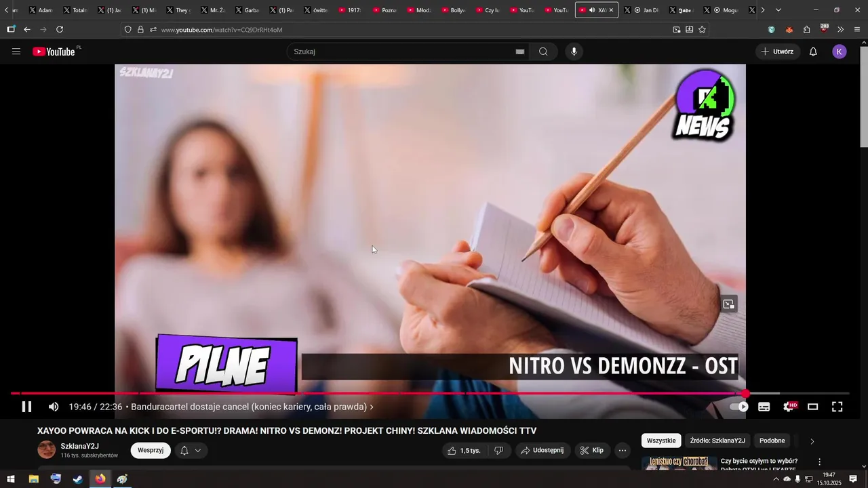
Task: Open extension with 203 badge
Action: pyautogui.click(x=824, y=28)
